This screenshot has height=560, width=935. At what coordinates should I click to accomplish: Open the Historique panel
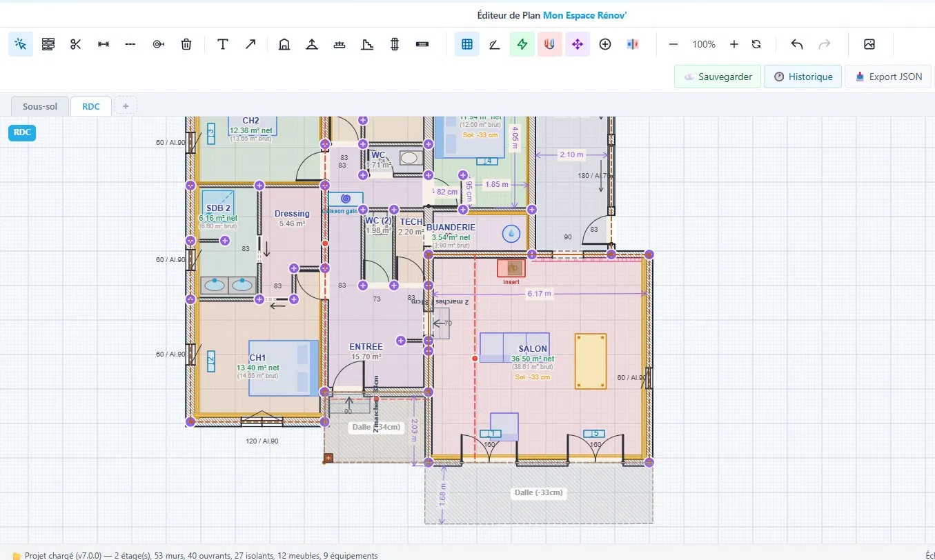(x=803, y=77)
